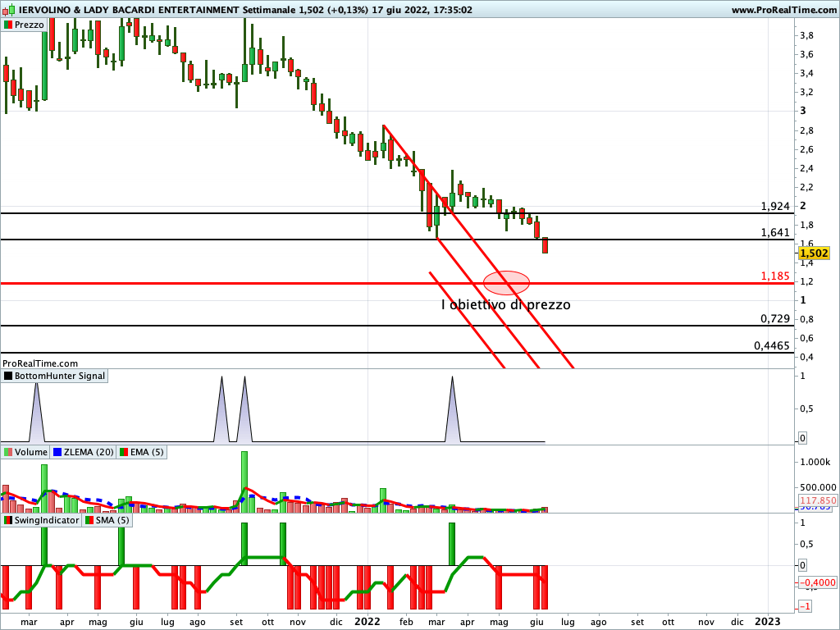Click the -0,4000 SwingIndicator value tag
This screenshot has width=840, height=630.
(816, 582)
